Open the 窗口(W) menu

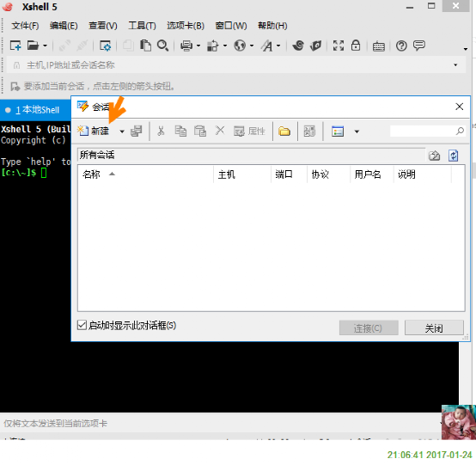(231, 26)
